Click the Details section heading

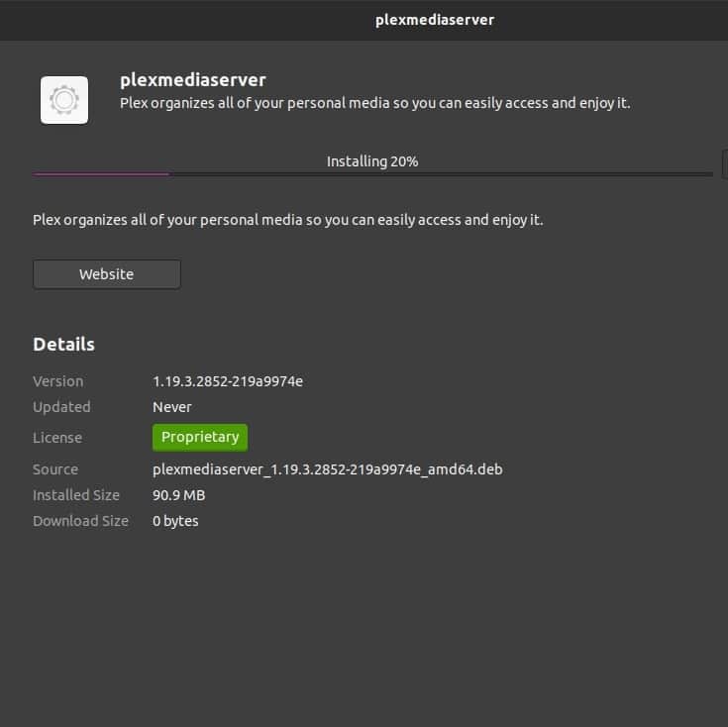click(x=63, y=345)
